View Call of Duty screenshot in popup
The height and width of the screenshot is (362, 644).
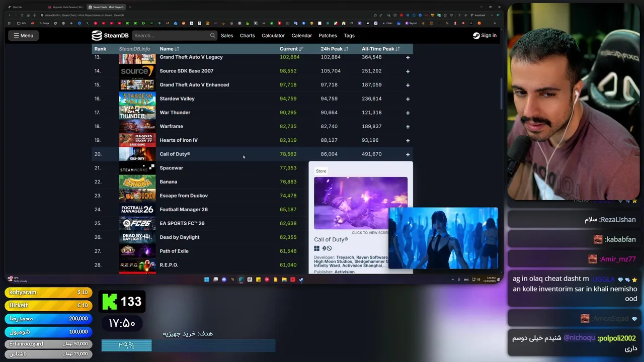click(360, 203)
